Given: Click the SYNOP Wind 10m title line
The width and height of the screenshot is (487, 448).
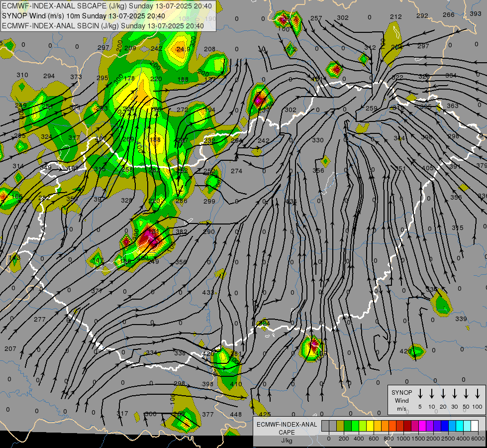Looking at the screenshot, I should pos(83,16).
